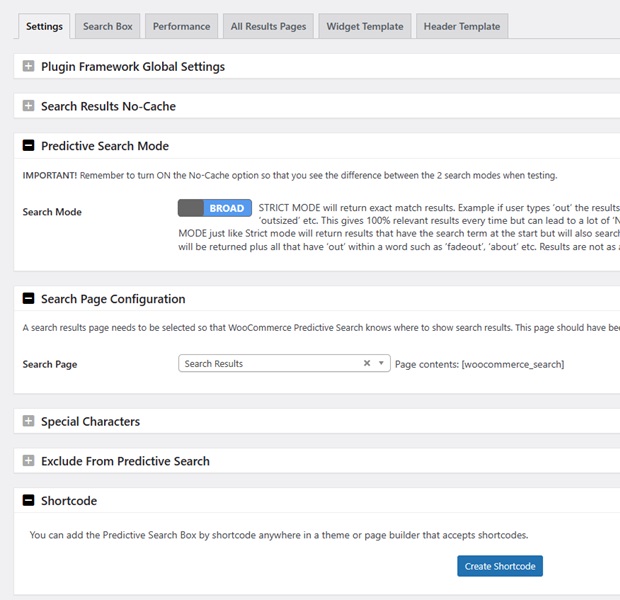Open the Search Page dropdown arrow
Viewport: 620px width, 600px height.
382,364
